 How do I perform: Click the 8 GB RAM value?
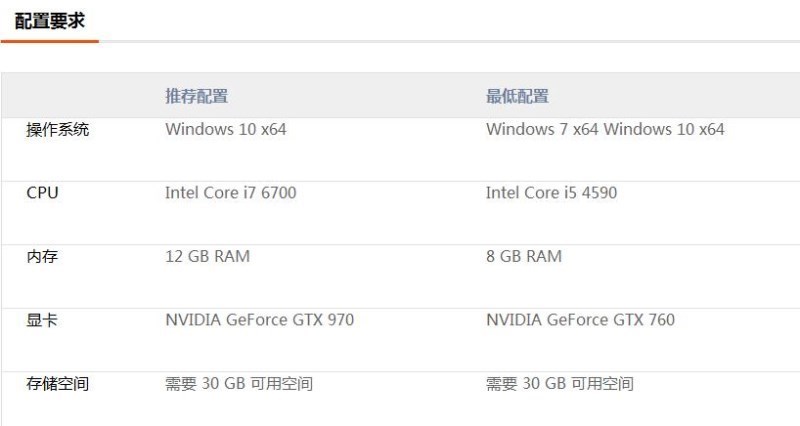point(524,256)
